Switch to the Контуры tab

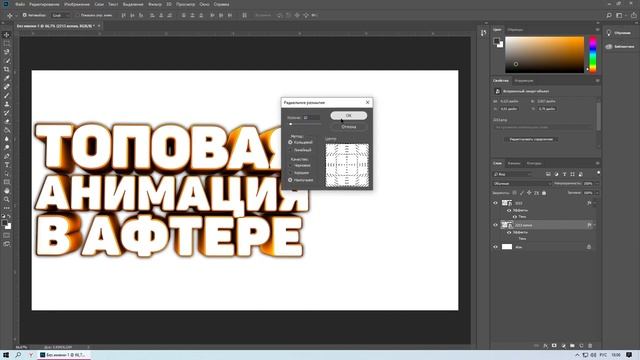pos(534,163)
